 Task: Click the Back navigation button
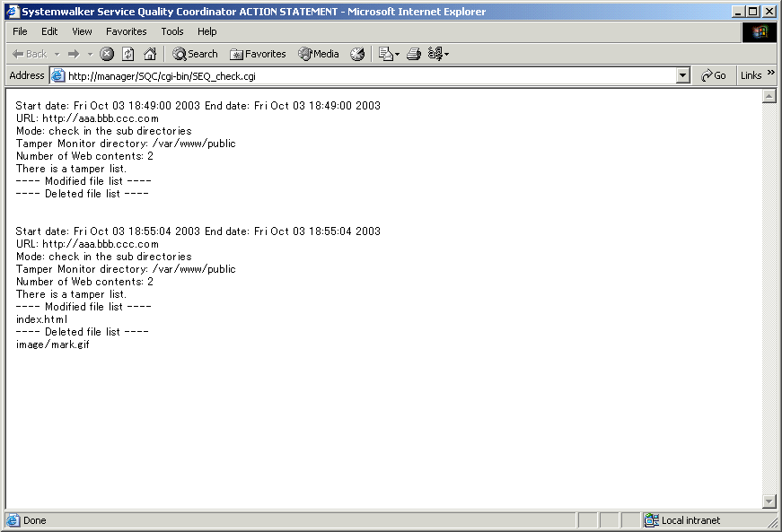coord(30,54)
